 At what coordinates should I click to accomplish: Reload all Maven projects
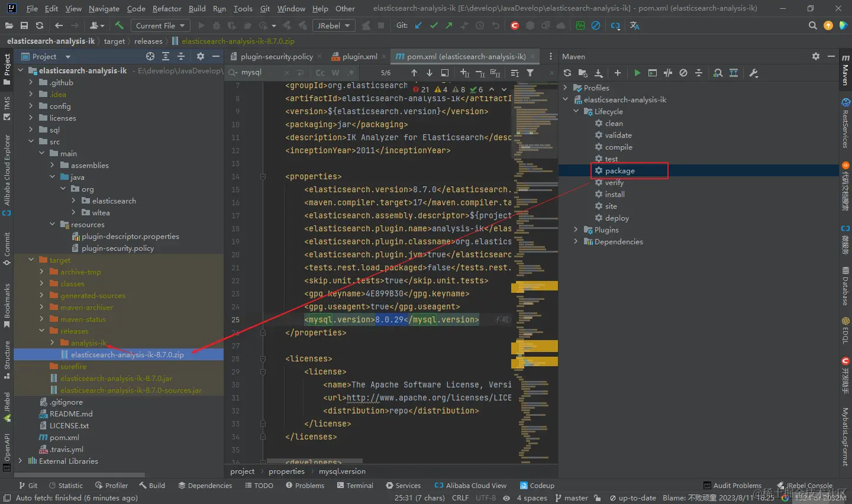(x=567, y=73)
